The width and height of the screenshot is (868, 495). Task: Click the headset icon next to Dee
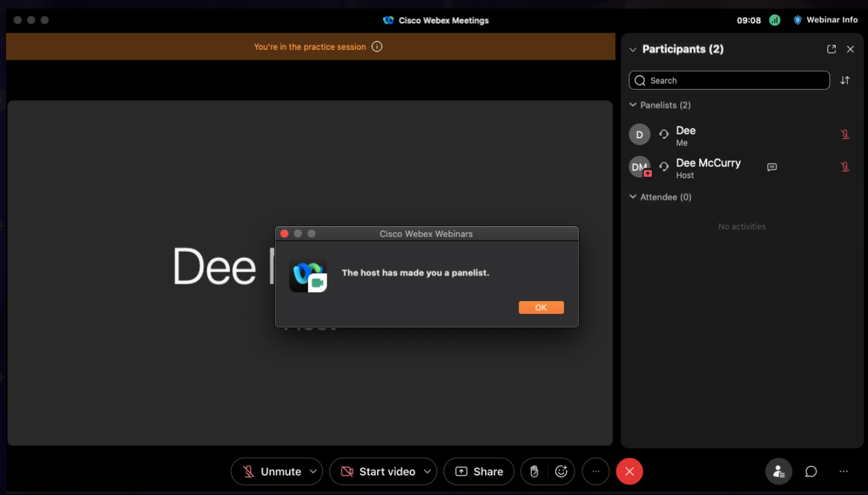point(664,134)
